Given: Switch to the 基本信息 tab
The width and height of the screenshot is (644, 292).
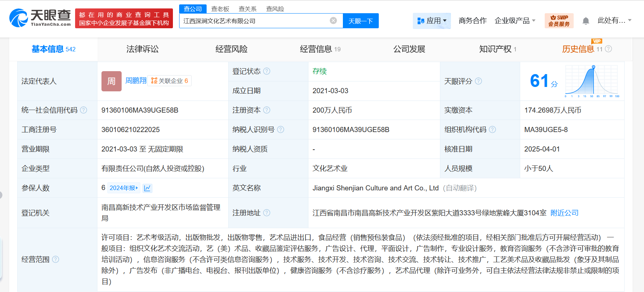Looking at the screenshot, I should click(53, 49).
